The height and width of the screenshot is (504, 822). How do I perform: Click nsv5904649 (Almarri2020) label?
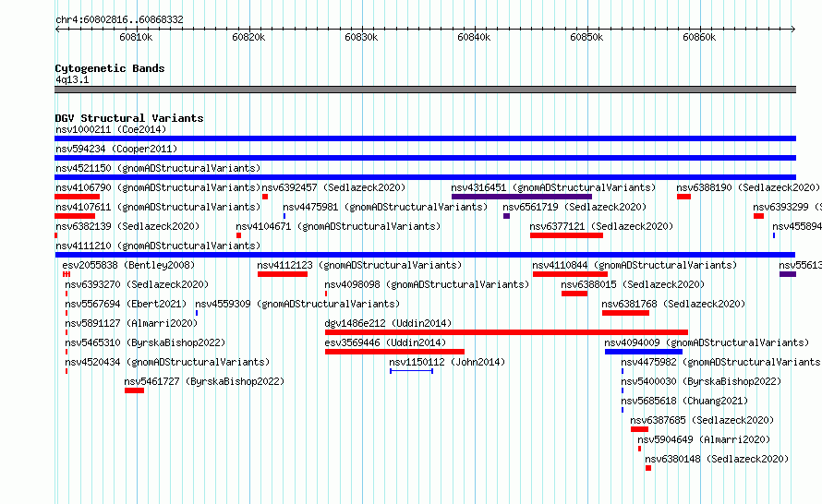[704, 439]
